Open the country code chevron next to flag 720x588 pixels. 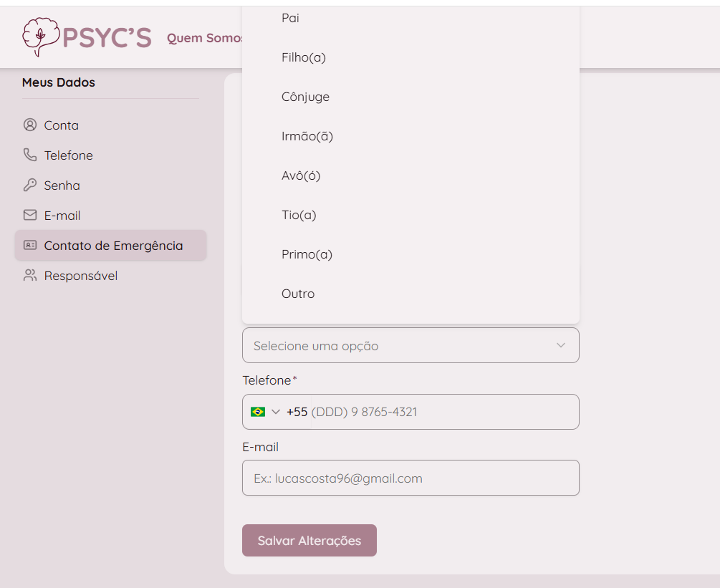point(276,412)
